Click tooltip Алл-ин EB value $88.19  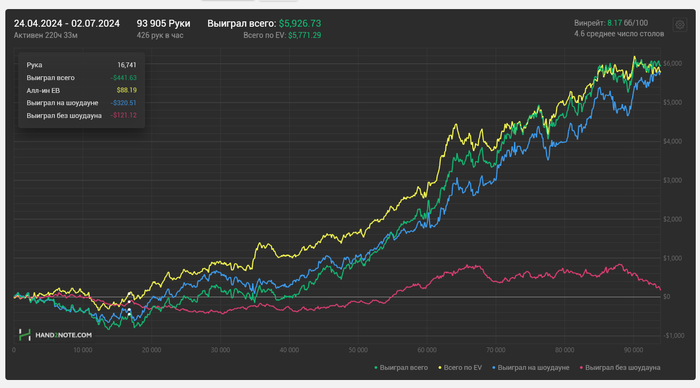click(127, 90)
